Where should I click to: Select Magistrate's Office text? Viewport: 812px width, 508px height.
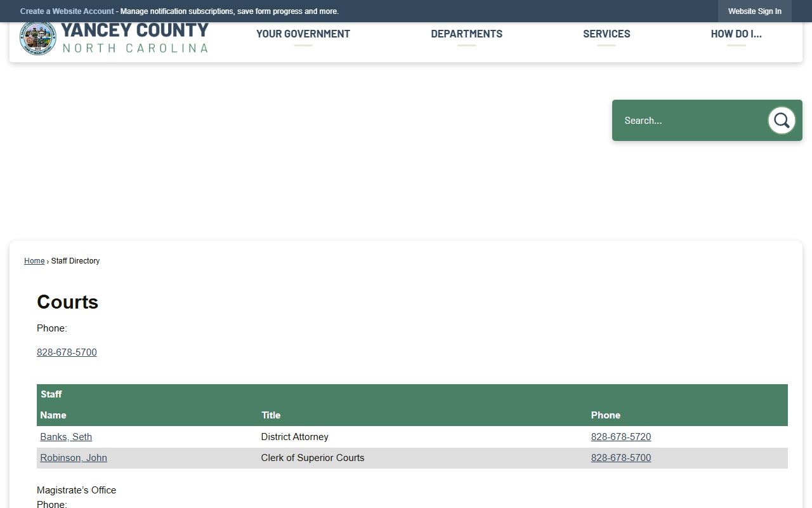77,490
